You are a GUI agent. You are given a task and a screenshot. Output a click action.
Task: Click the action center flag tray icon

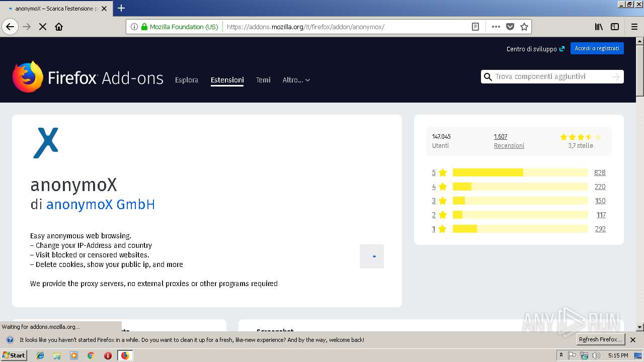(572, 355)
